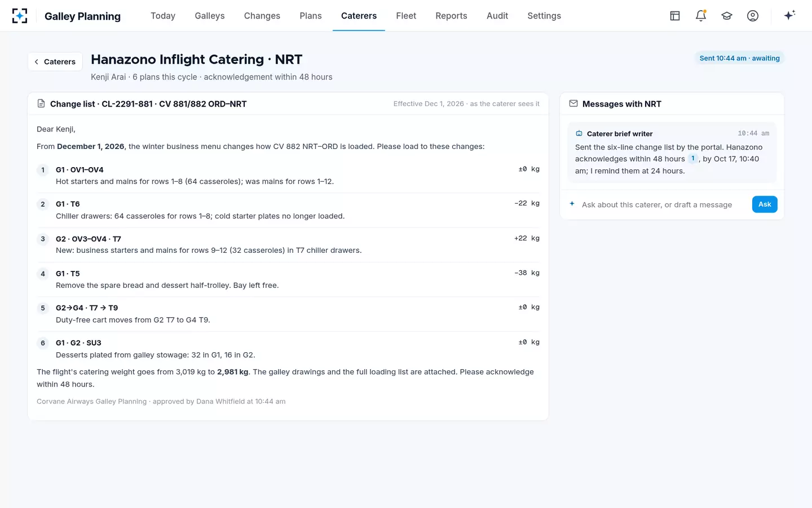
Task: Select change line 1 'G1 · OV1–OV4'
Action: [x=288, y=176]
